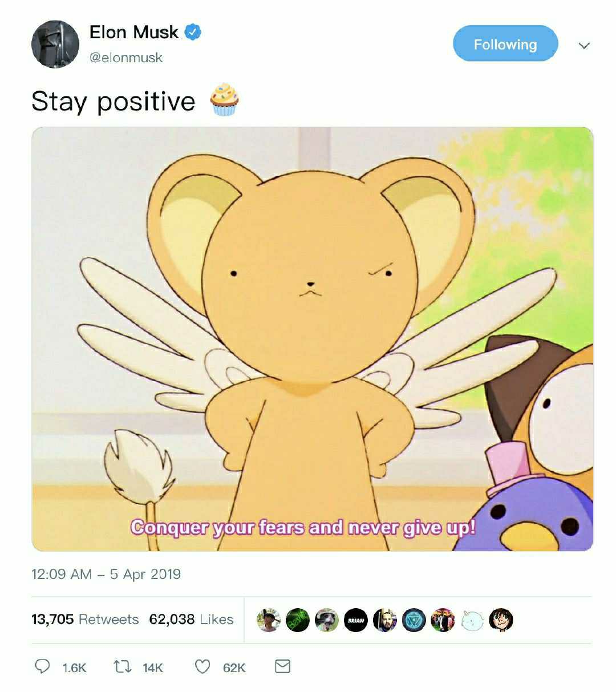The height and width of the screenshot is (692, 616).
Task: Open the @elonmusk handle link
Action: point(126,58)
